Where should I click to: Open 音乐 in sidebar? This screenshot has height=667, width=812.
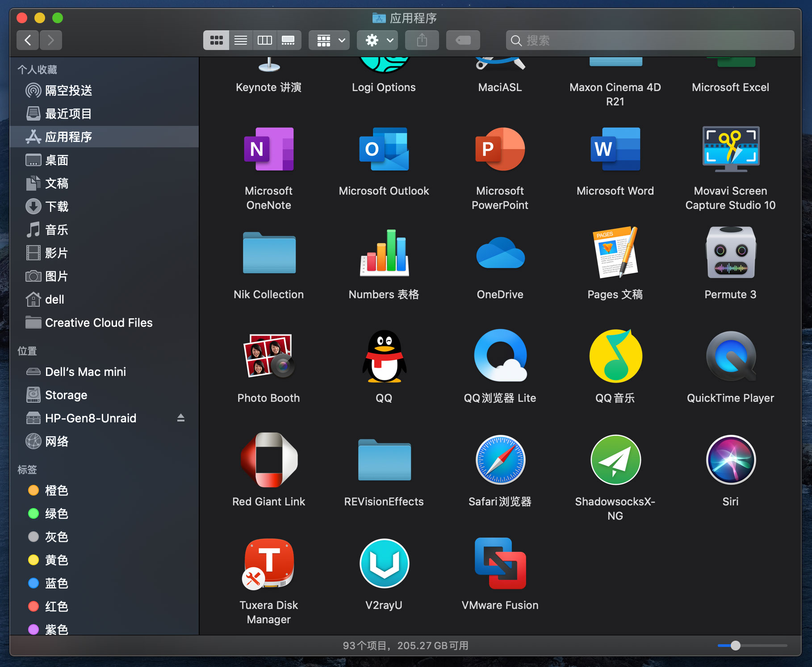tap(104, 230)
